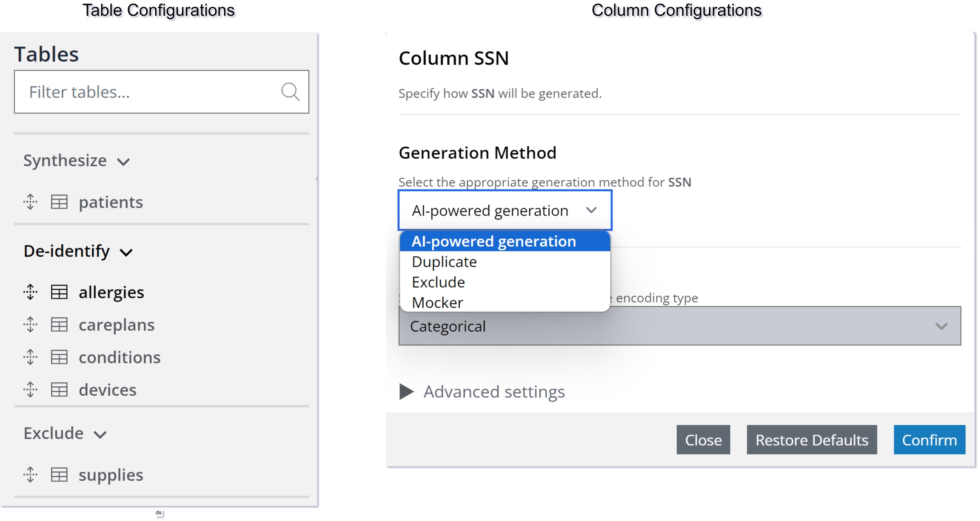Expand the Advanced settings triangle
980x521 pixels.
406,392
